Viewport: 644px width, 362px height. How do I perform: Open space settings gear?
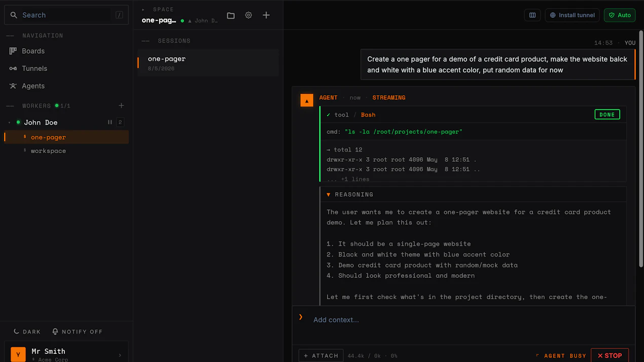point(248,15)
